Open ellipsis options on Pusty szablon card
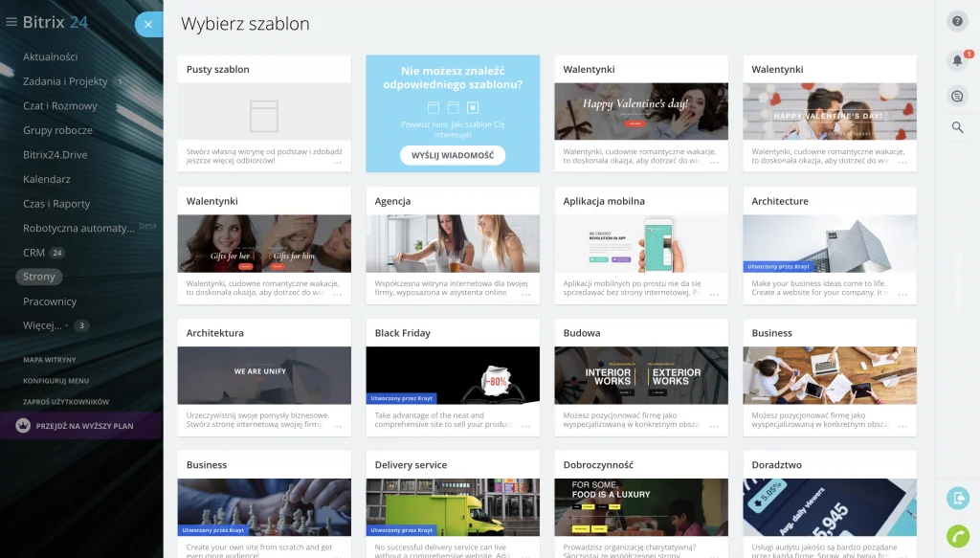The image size is (980, 558). [x=338, y=163]
